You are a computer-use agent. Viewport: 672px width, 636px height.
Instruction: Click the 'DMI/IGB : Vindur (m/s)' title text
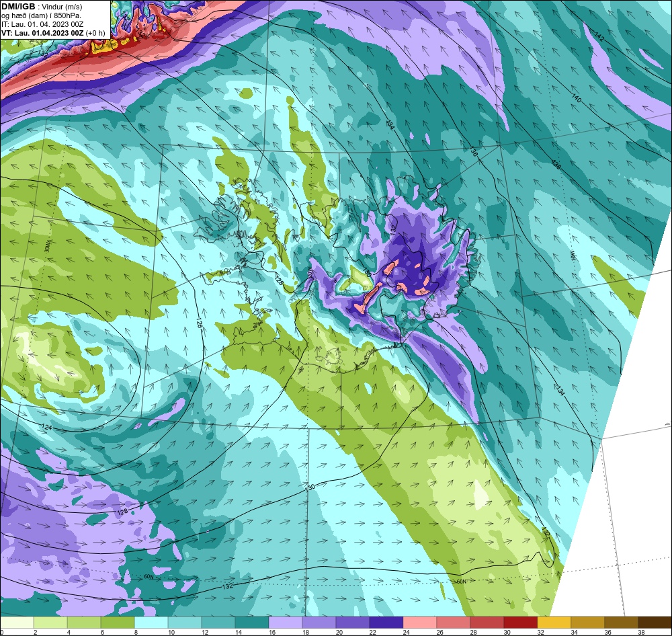pyautogui.click(x=42, y=7)
